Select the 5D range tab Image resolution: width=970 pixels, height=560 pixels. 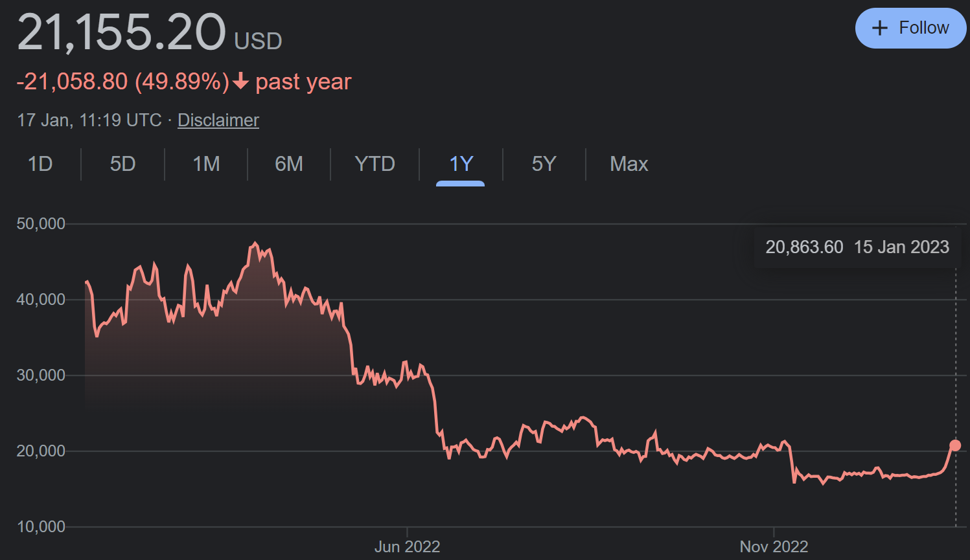pyautogui.click(x=122, y=164)
